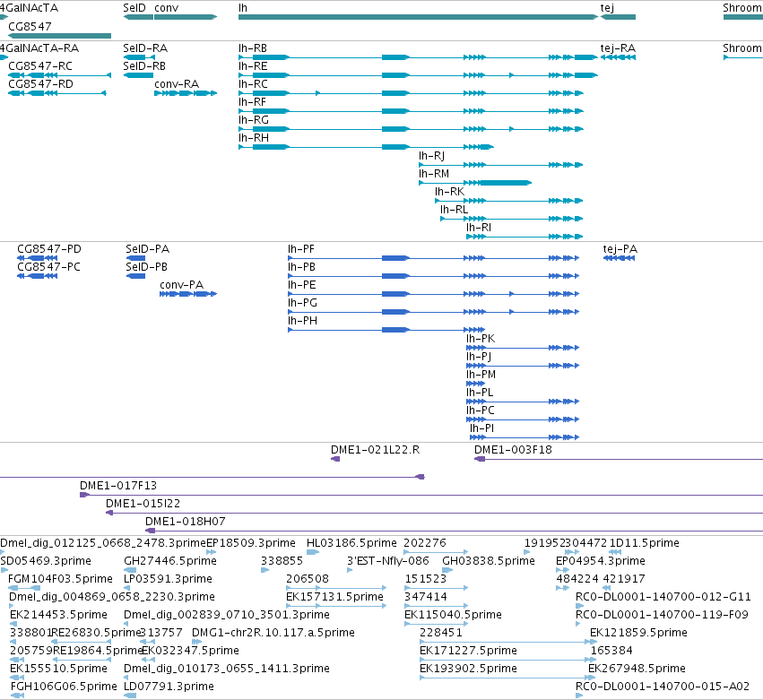The height and width of the screenshot is (700, 763).
Task: Click the EK157131.5prime EST label
Action: [334, 597]
